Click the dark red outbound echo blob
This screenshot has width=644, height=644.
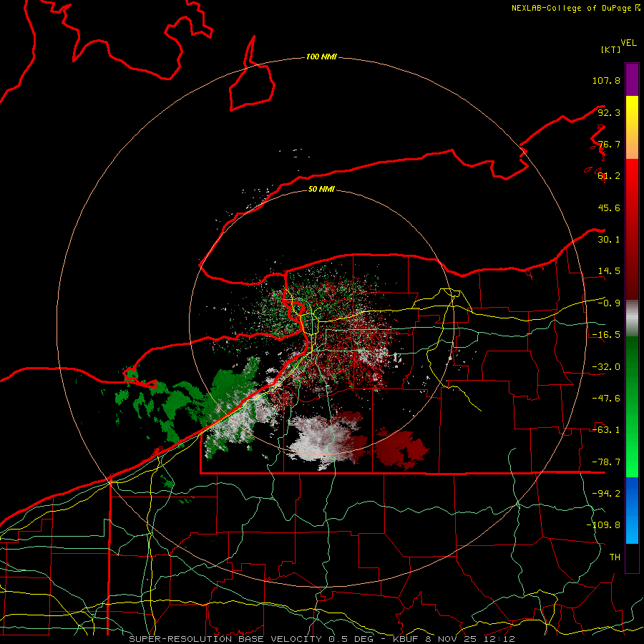tap(401, 449)
